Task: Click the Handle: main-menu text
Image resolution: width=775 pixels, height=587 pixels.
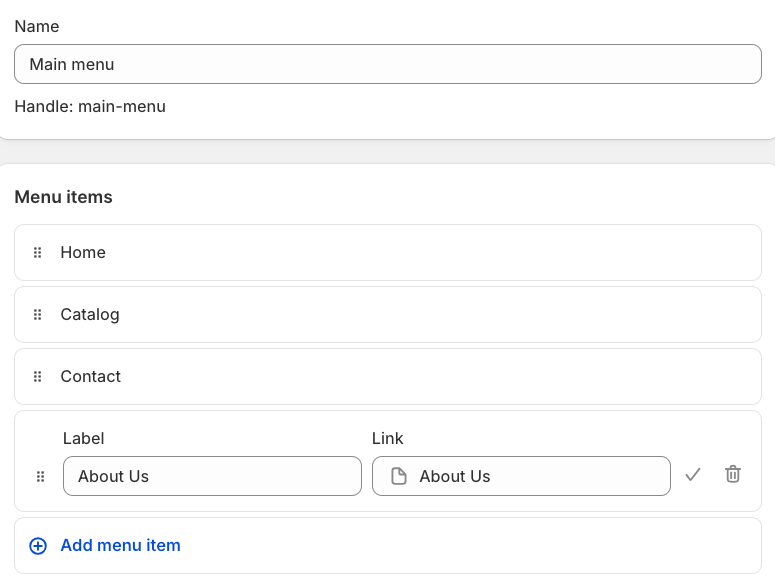Action: point(90,106)
